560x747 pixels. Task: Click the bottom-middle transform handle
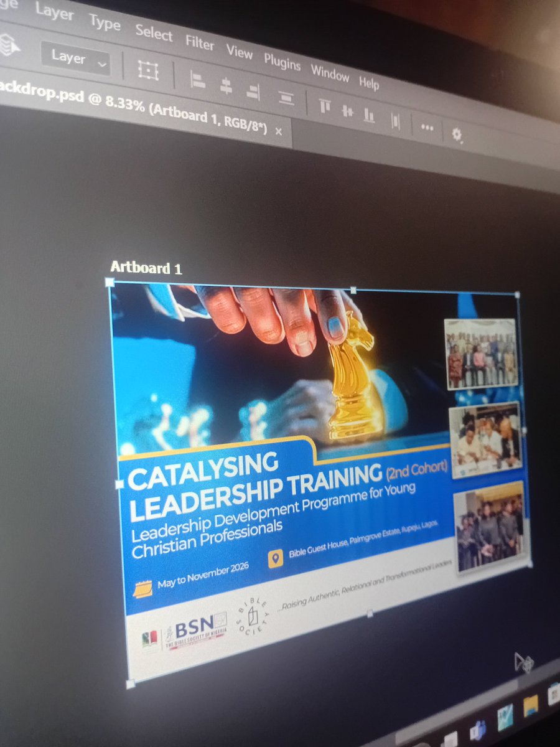[x=370, y=613]
